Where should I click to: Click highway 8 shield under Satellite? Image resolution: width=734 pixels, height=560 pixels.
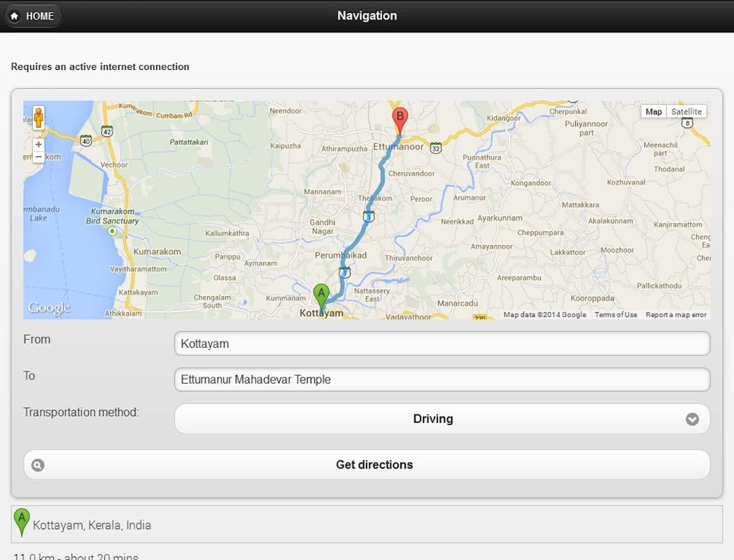[686, 123]
